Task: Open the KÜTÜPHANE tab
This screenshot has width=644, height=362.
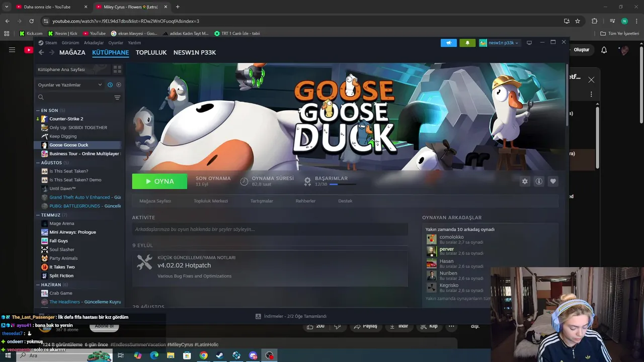Action: (111, 52)
